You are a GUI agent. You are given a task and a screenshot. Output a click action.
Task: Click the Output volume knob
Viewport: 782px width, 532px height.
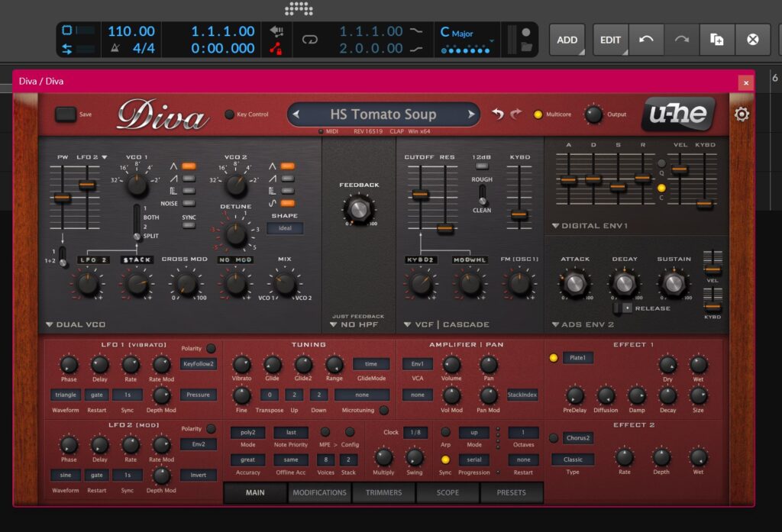pyautogui.click(x=593, y=114)
